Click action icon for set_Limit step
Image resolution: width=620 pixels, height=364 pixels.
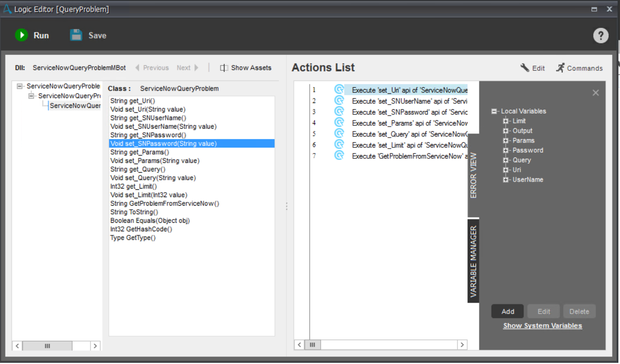(x=339, y=145)
